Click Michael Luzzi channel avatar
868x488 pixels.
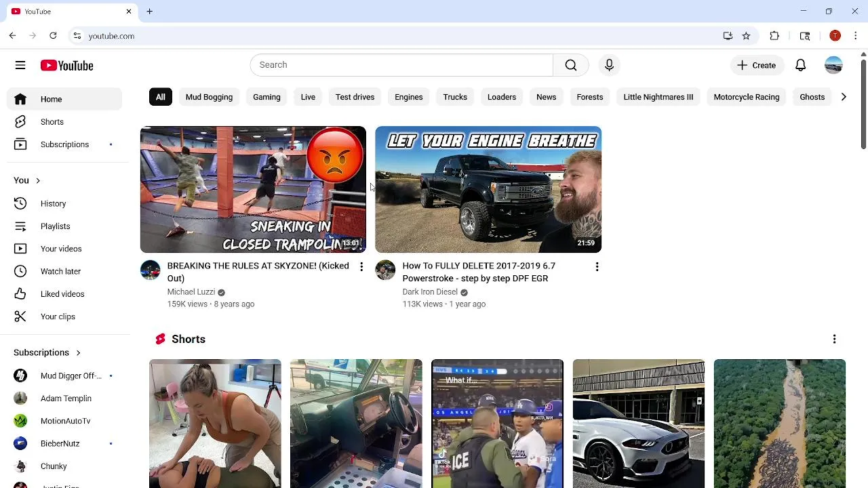(150, 270)
